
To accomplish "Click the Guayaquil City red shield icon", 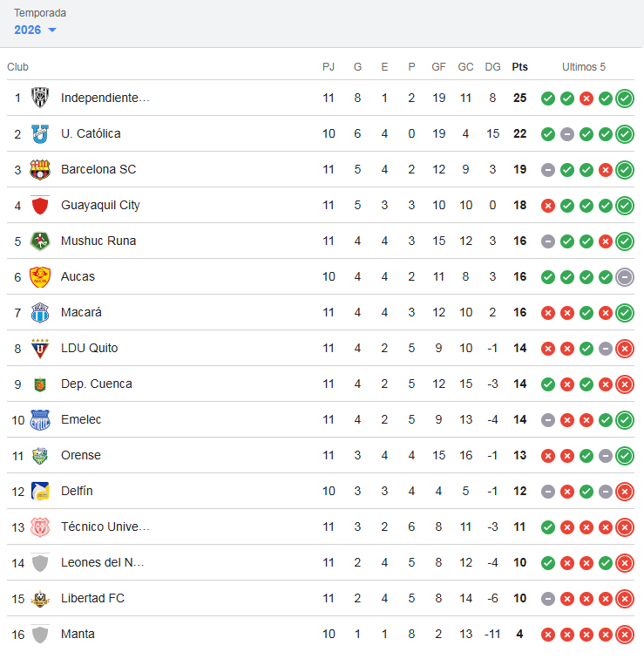I will 40,205.
